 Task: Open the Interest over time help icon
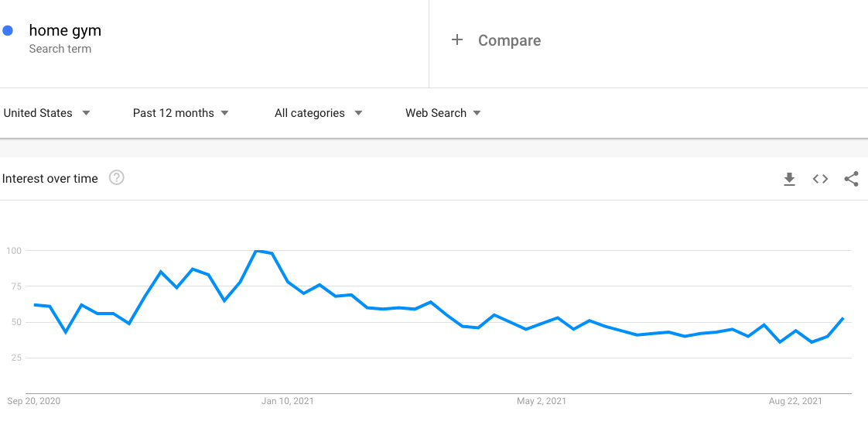117,178
